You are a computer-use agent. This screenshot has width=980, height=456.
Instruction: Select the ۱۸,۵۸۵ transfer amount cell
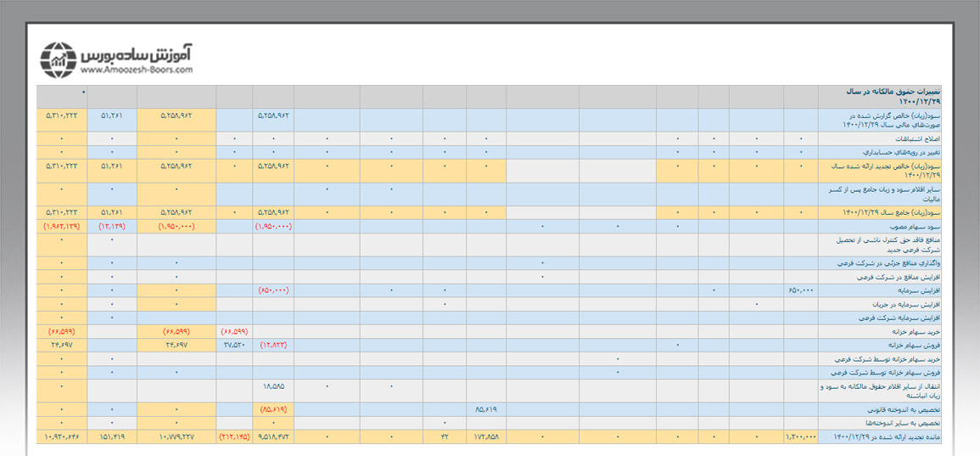[273, 385]
